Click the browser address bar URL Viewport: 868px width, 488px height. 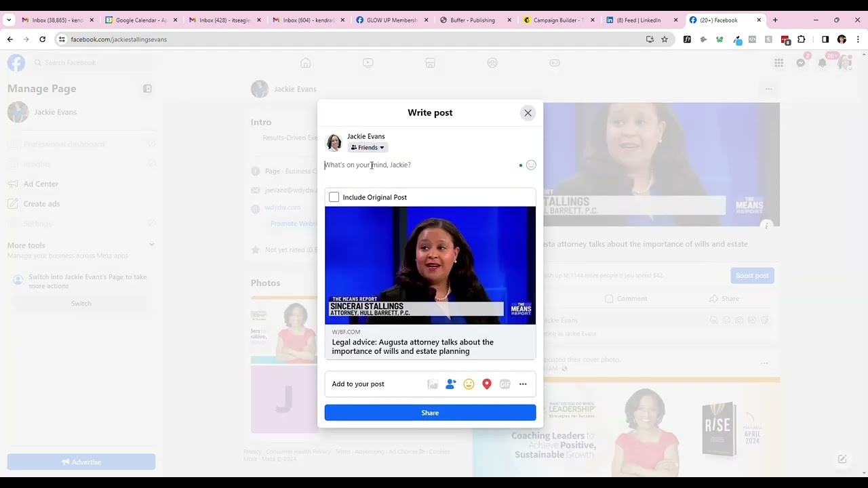pyautogui.click(x=119, y=39)
